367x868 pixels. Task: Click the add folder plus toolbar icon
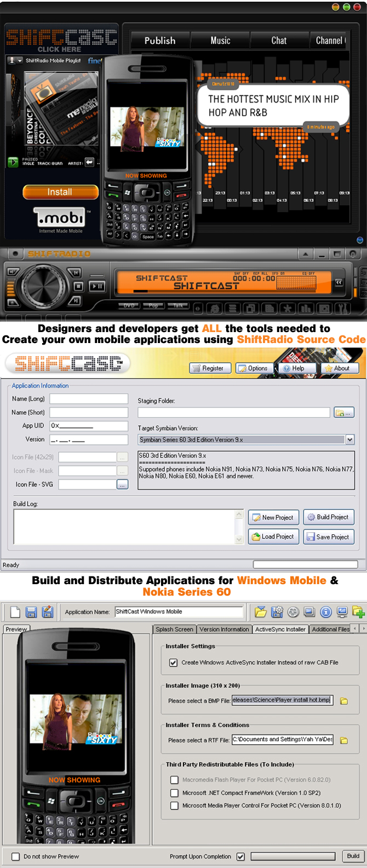tap(359, 612)
